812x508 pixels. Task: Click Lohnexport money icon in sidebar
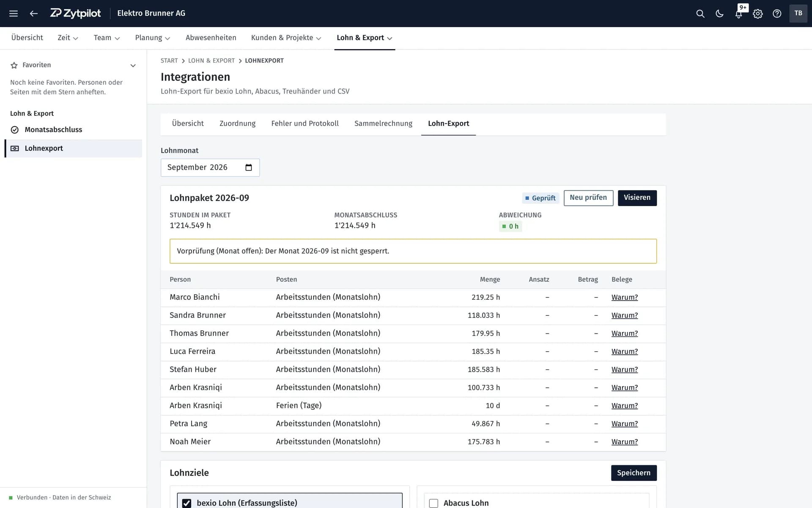(x=14, y=149)
